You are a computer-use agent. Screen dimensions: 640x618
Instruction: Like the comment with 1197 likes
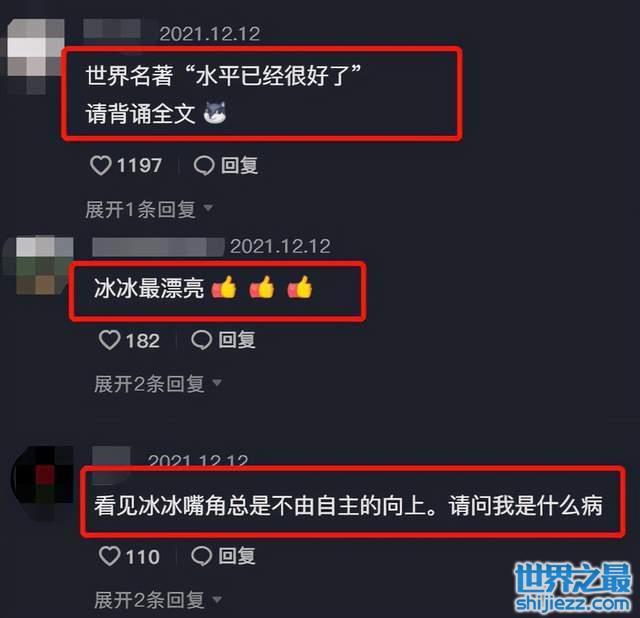[100, 166]
